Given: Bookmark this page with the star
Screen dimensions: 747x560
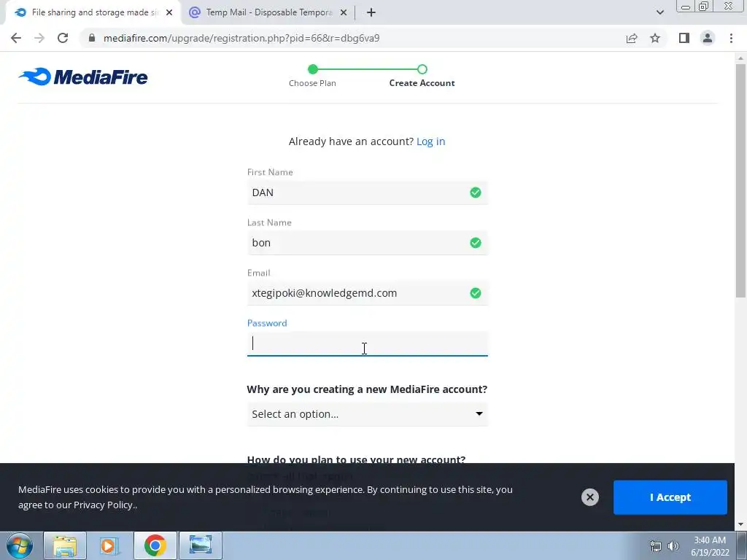Looking at the screenshot, I should click(x=655, y=38).
